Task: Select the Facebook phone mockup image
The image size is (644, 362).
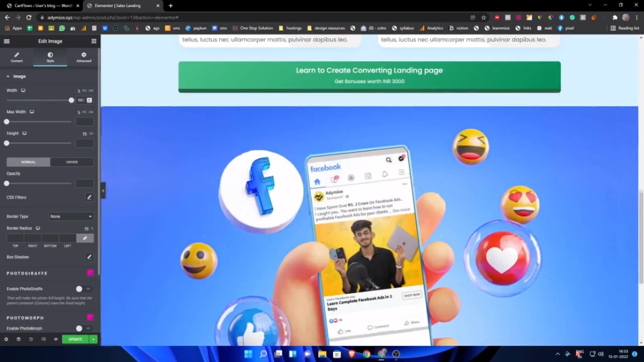Action: click(369, 226)
